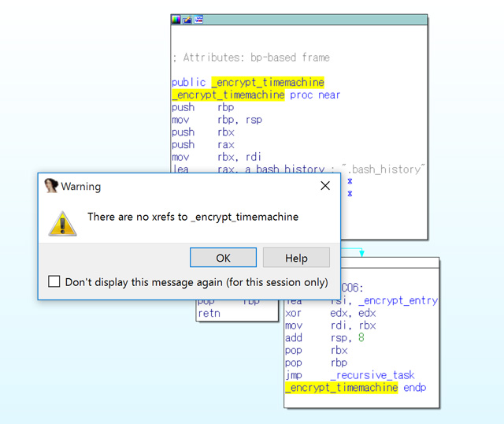Click the third icon in node title bar
The width and height of the screenshot is (504, 424).
pyautogui.click(x=199, y=19)
